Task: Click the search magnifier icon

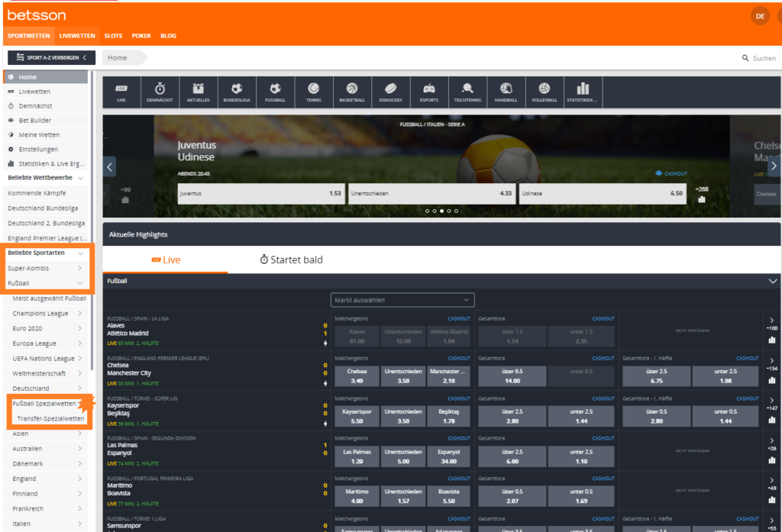Action: pyautogui.click(x=745, y=58)
